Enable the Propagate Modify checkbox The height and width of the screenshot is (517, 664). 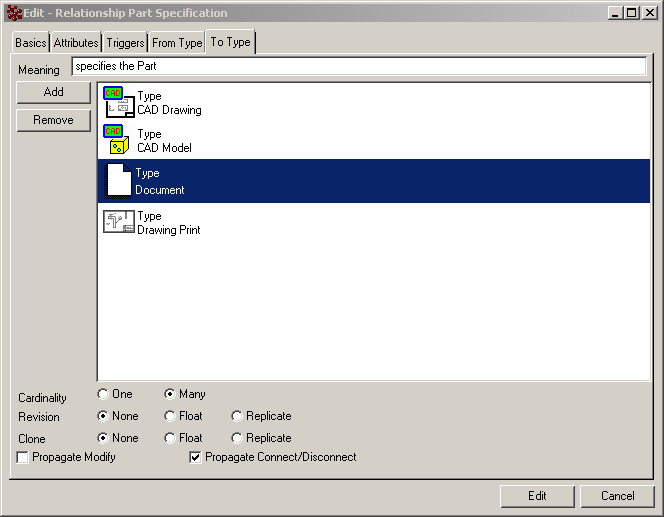pyautogui.click(x=23, y=458)
